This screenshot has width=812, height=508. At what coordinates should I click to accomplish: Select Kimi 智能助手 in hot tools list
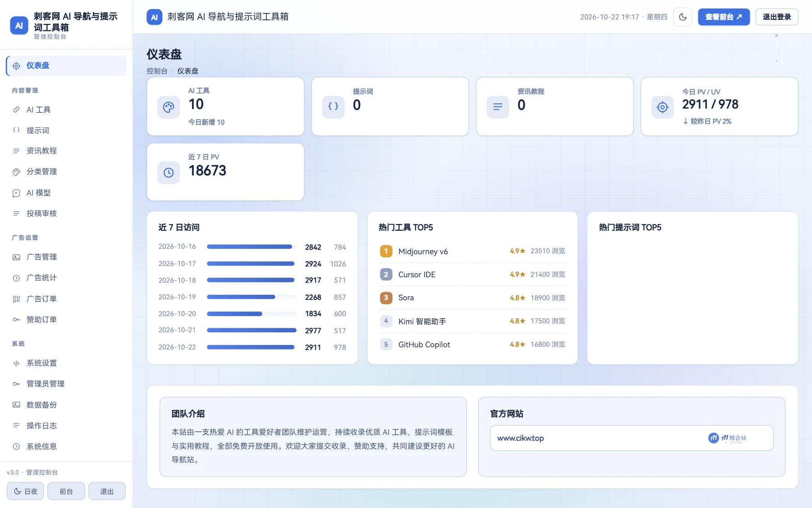(x=473, y=321)
